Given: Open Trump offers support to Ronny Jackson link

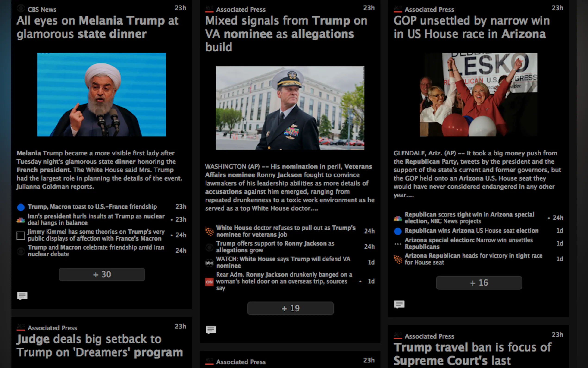Looking at the screenshot, I should [275, 247].
